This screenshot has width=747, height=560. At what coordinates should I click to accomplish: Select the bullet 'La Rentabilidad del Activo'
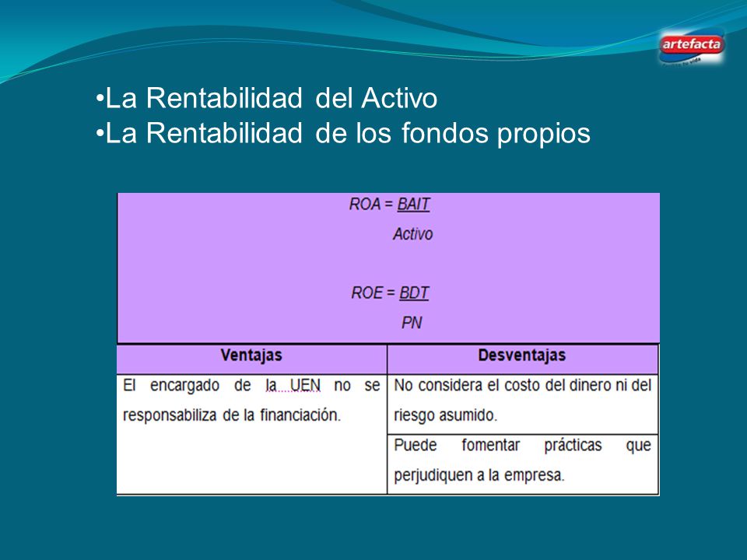(266, 98)
